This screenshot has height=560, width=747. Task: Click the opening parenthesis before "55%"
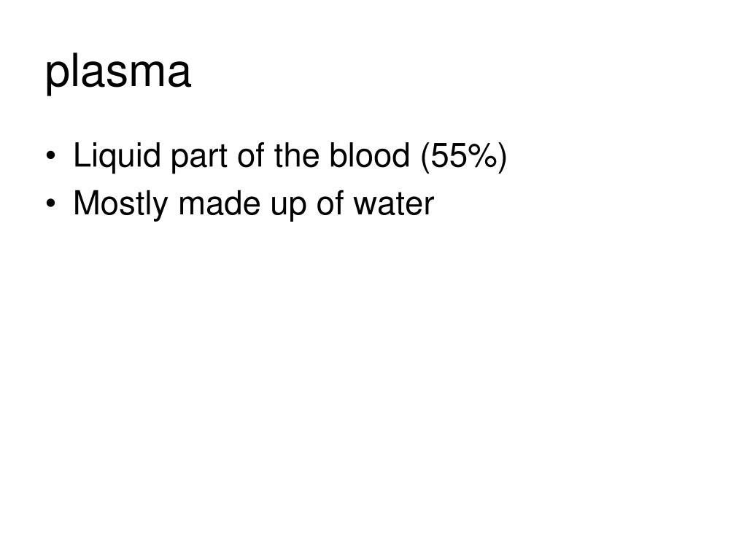coord(427,157)
